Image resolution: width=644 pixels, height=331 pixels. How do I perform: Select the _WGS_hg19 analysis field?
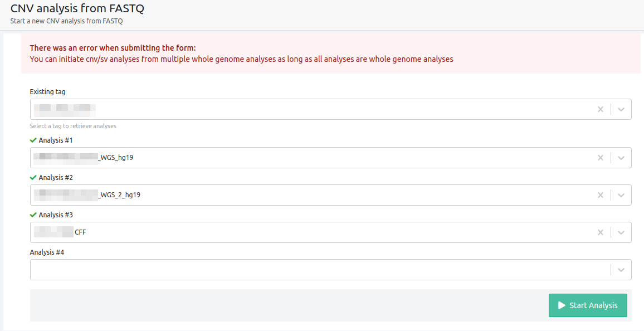pos(116,158)
